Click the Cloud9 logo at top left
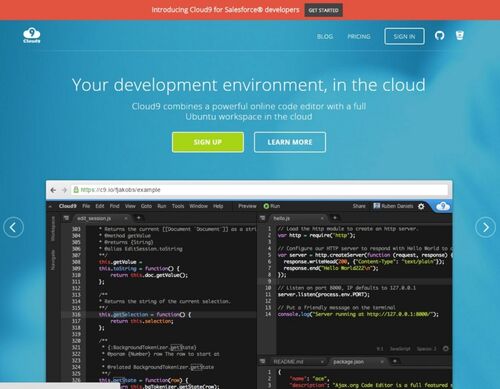The image size is (500, 389). [x=32, y=36]
